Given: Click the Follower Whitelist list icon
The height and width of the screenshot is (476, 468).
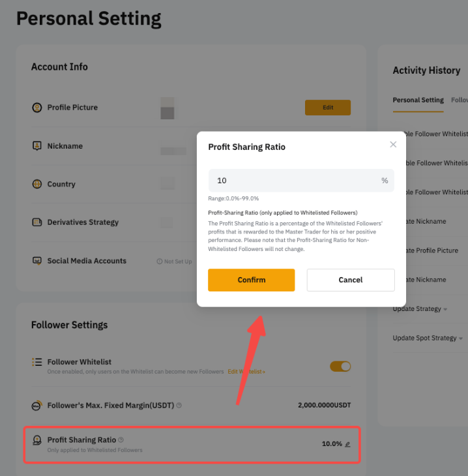Looking at the screenshot, I should (37, 362).
